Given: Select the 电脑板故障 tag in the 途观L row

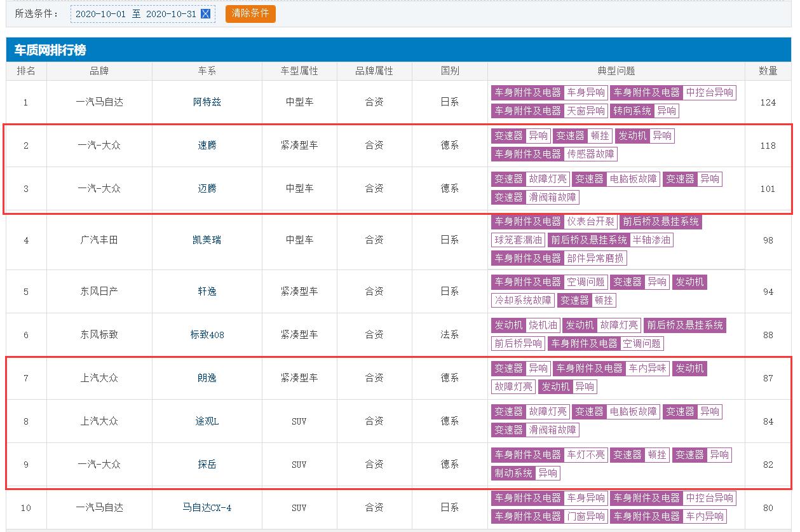Looking at the screenshot, I should 616,411.
